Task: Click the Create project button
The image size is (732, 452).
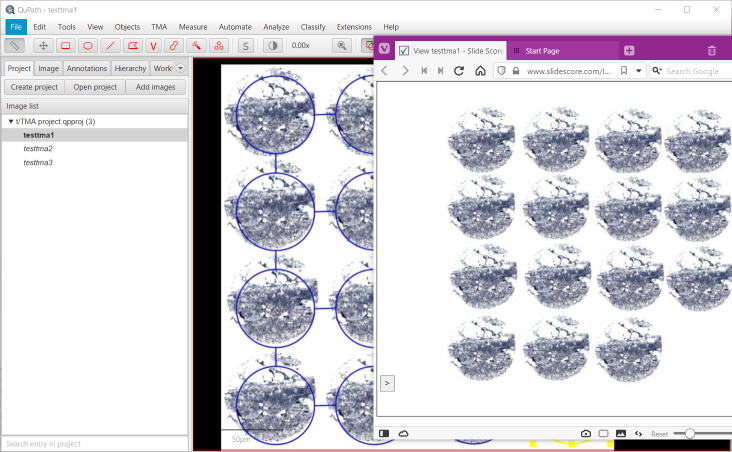Action: tap(35, 87)
